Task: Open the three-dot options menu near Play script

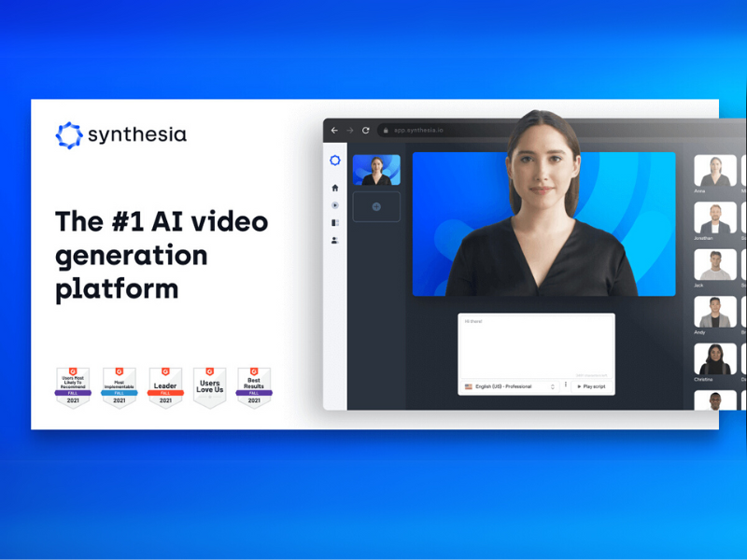Action: click(x=566, y=385)
